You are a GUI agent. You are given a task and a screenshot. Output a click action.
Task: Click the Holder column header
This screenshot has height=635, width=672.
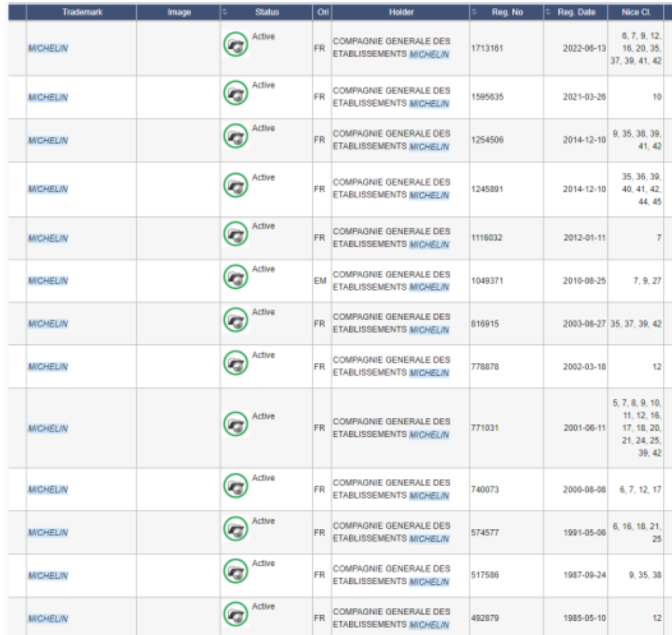(401, 12)
